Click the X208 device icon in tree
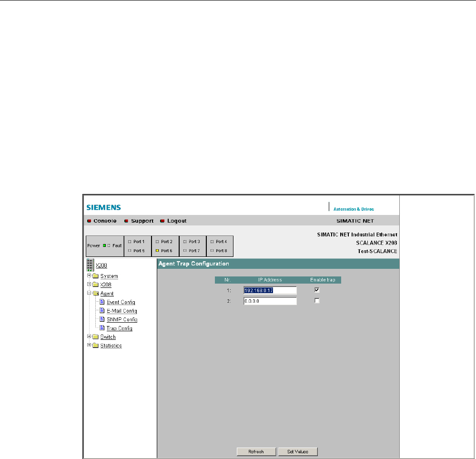The height and width of the screenshot is (459, 476). 90,265
